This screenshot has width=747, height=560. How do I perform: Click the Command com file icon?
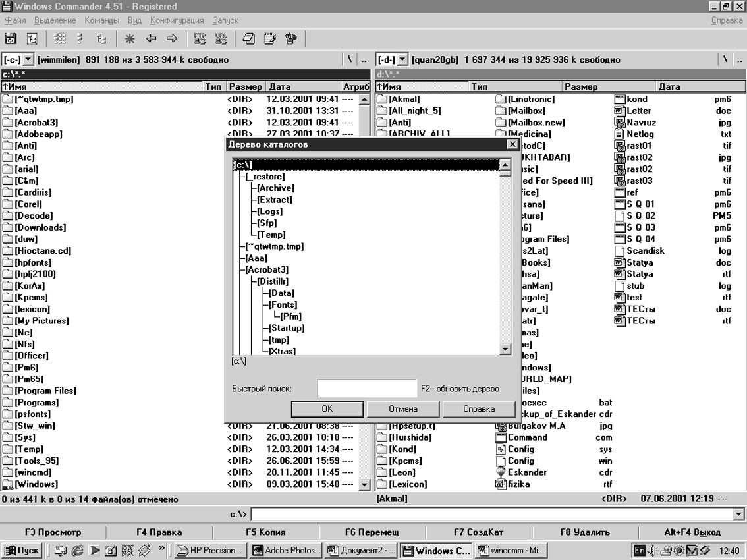pos(501,437)
